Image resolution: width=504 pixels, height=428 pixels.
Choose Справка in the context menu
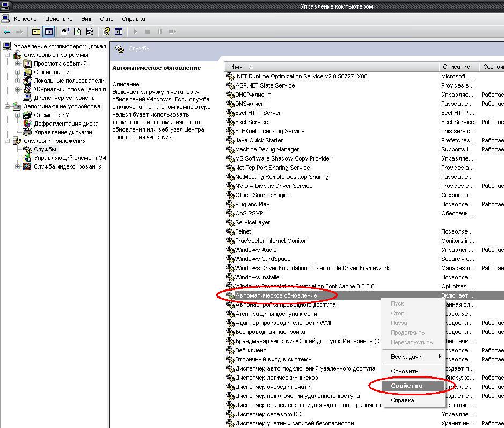pyautogui.click(x=413, y=400)
